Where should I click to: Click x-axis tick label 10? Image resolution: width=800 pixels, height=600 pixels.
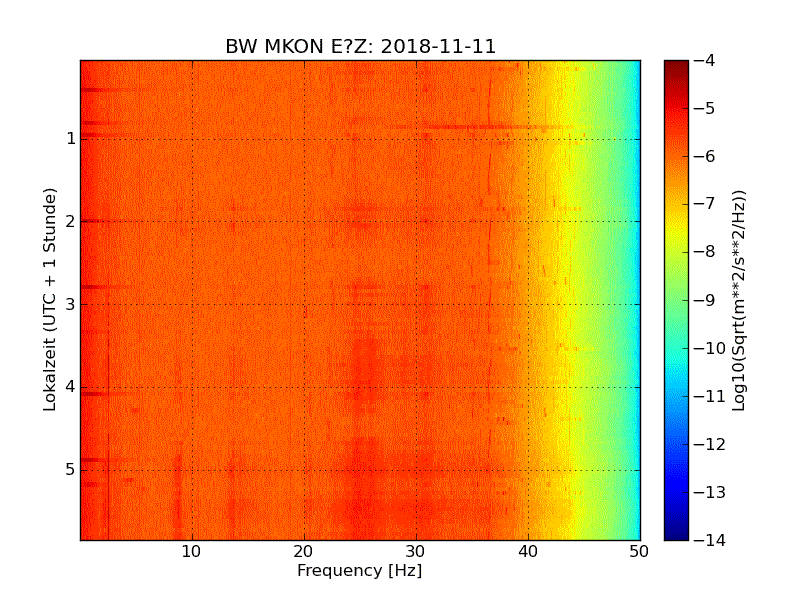[x=191, y=552]
